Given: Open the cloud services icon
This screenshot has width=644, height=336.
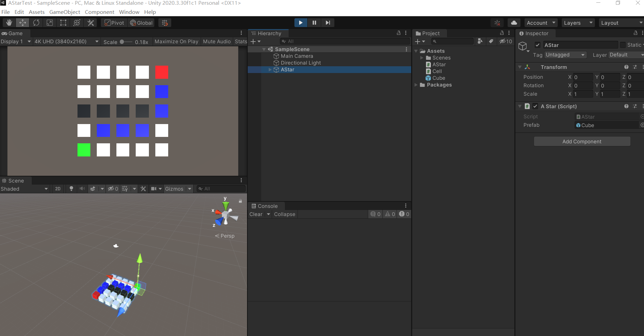Looking at the screenshot, I should (x=514, y=23).
